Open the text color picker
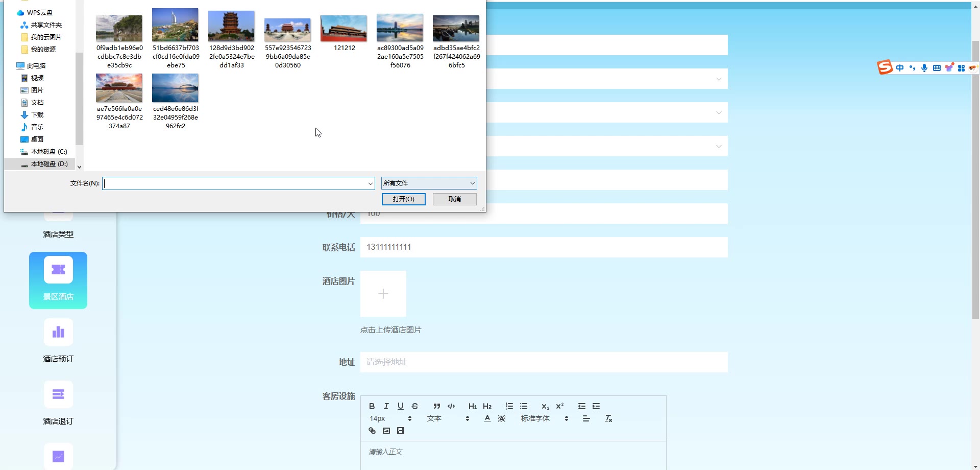The width and height of the screenshot is (980, 470). point(487,418)
